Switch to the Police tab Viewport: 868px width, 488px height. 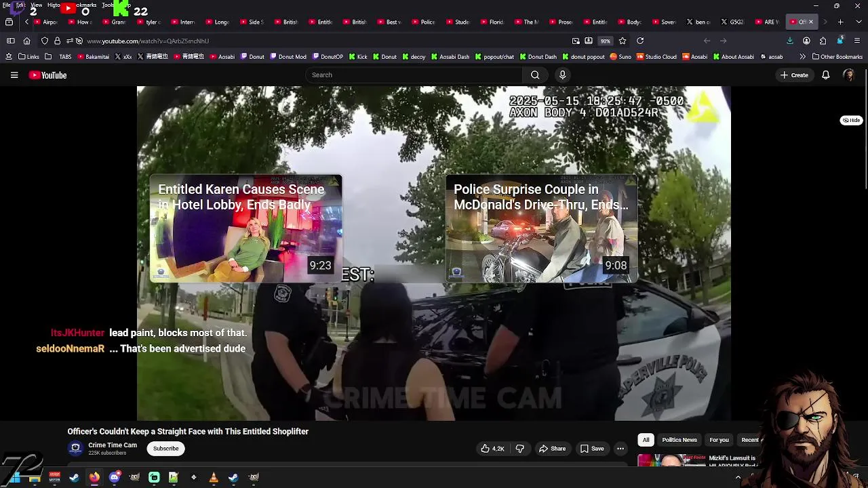coord(423,22)
